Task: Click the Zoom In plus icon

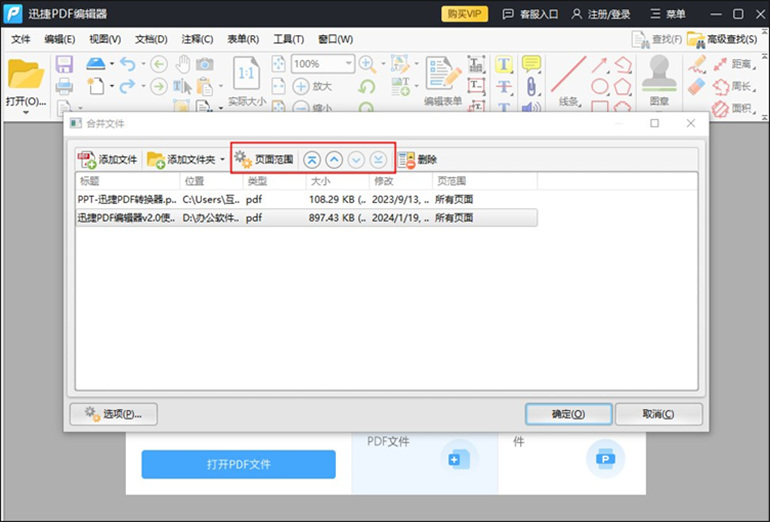Action: tap(301, 86)
